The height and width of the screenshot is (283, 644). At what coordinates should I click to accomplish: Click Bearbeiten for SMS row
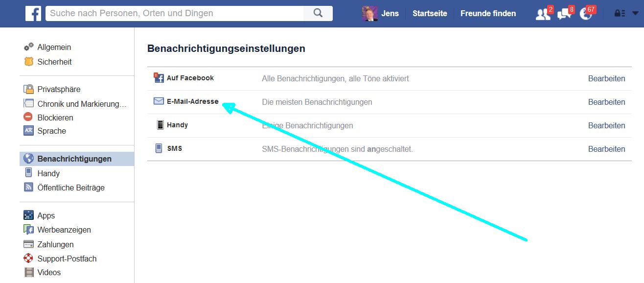(606, 149)
